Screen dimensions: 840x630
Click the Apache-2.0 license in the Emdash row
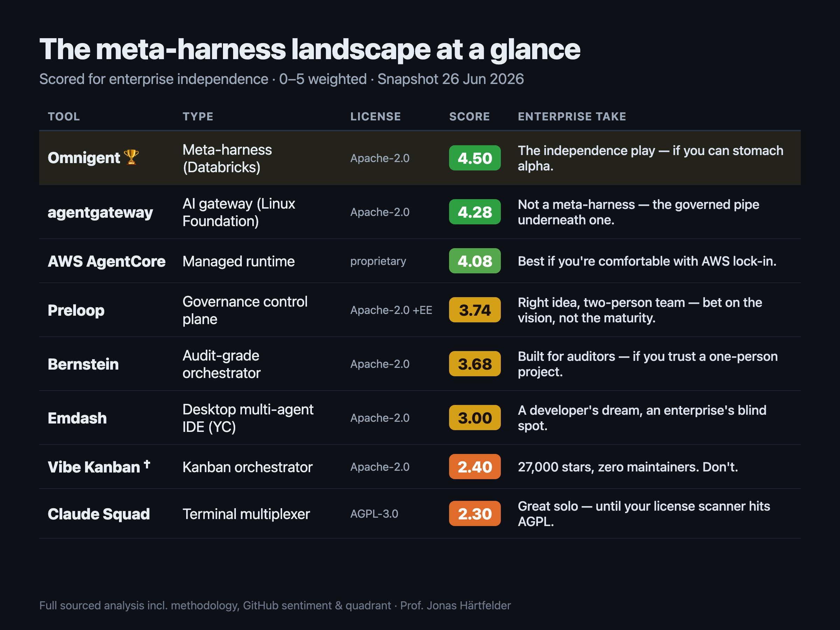380,418
